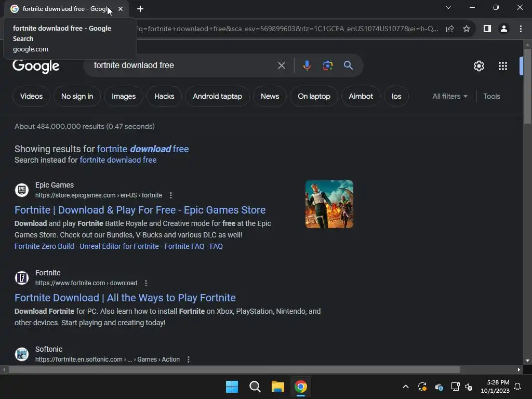
Task: Open Chrome three-dot menu
Action: 521,29
